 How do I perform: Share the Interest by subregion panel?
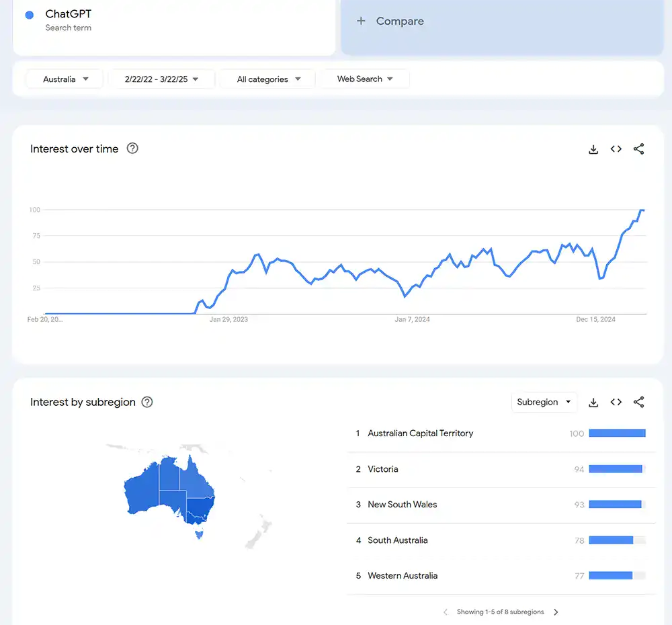[638, 402]
